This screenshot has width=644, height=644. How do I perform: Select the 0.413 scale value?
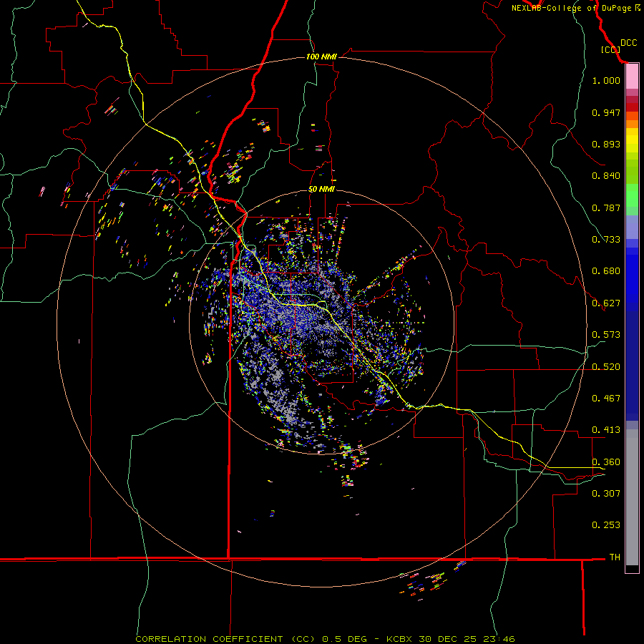coord(606,430)
